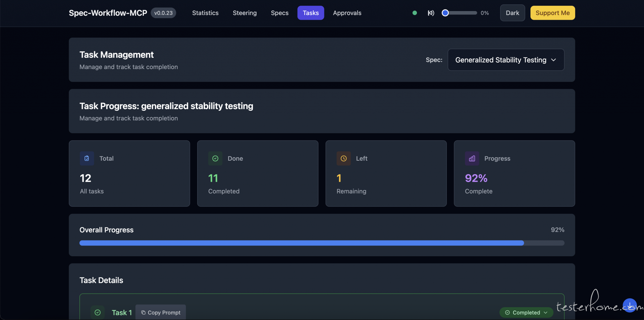644x320 pixels.
Task: Select the Specs tab
Action: pyautogui.click(x=279, y=13)
